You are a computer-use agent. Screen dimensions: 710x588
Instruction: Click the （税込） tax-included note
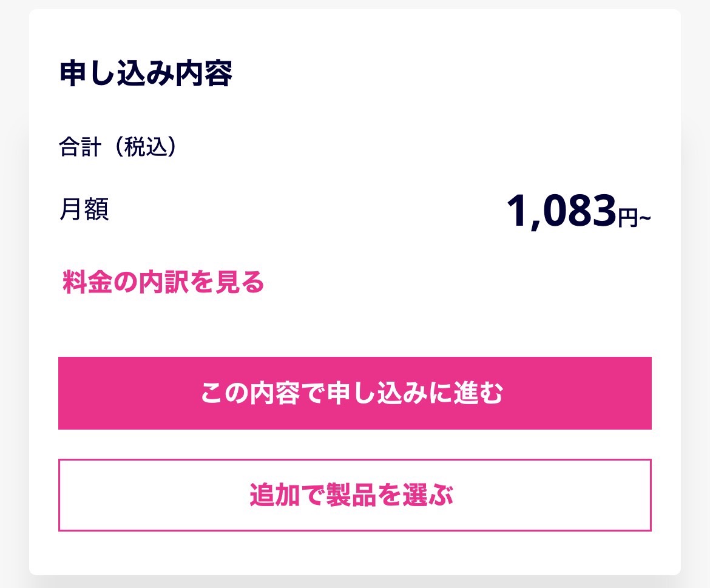click(146, 147)
